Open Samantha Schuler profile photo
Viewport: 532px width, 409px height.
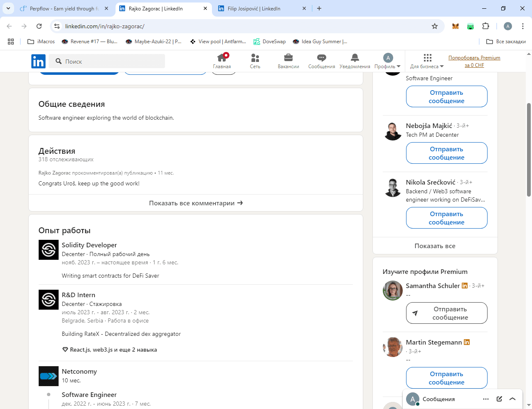(393, 291)
